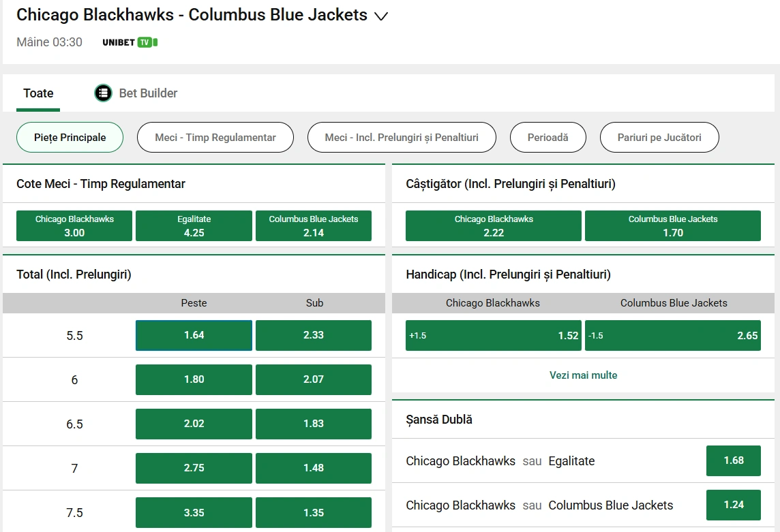Choose the Pariuri pe Jucători filter

click(x=659, y=138)
